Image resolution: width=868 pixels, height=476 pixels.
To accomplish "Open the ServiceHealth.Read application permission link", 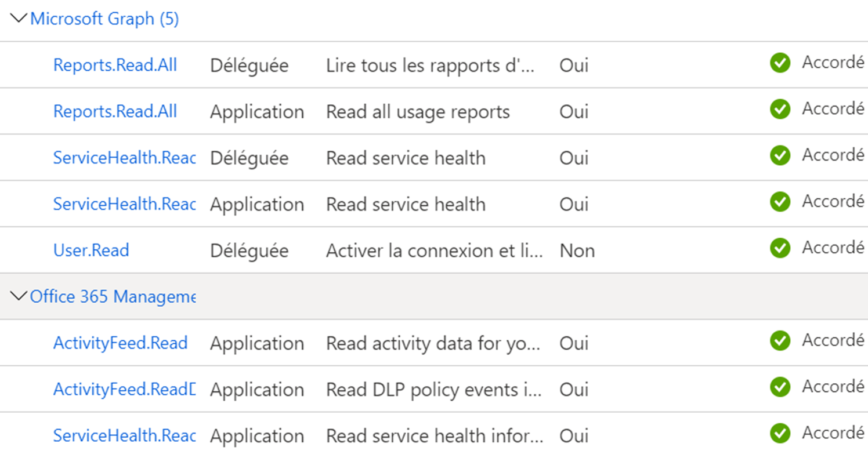I will pos(124,204).
